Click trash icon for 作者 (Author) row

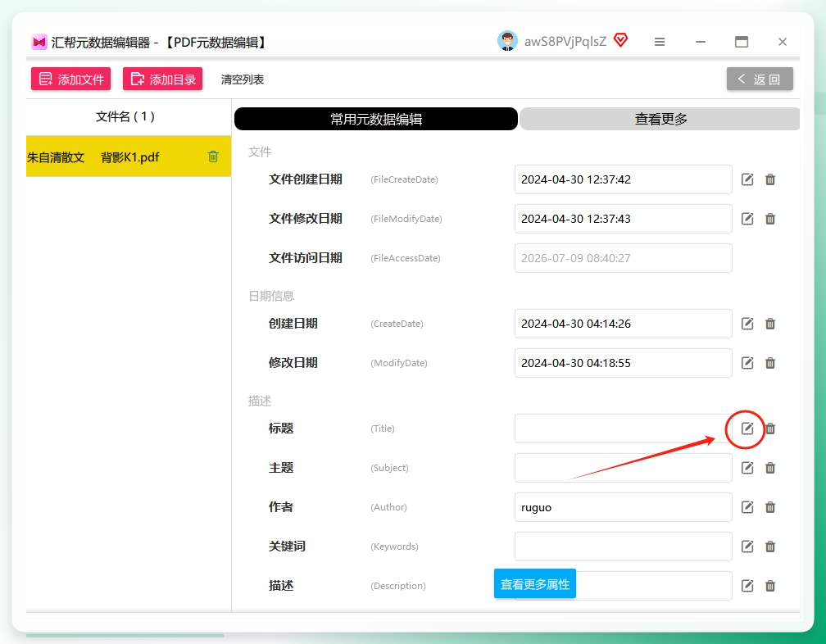tap(770, 507)
